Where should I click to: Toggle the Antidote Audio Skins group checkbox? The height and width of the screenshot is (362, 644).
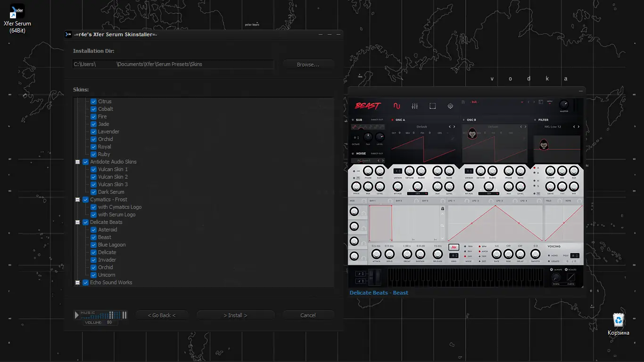[x=85, y=162]
